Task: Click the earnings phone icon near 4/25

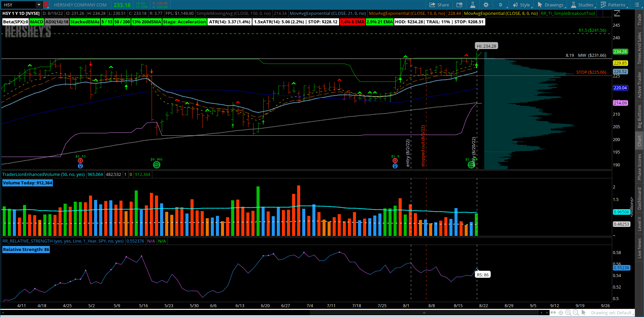Action: point(80,161)
